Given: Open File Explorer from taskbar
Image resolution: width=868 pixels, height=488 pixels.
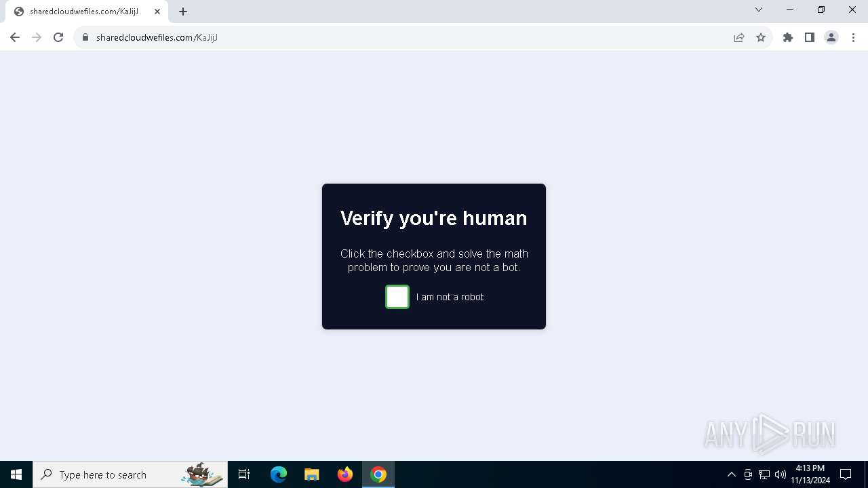Looking at the screenshot, I should [312, 474].
